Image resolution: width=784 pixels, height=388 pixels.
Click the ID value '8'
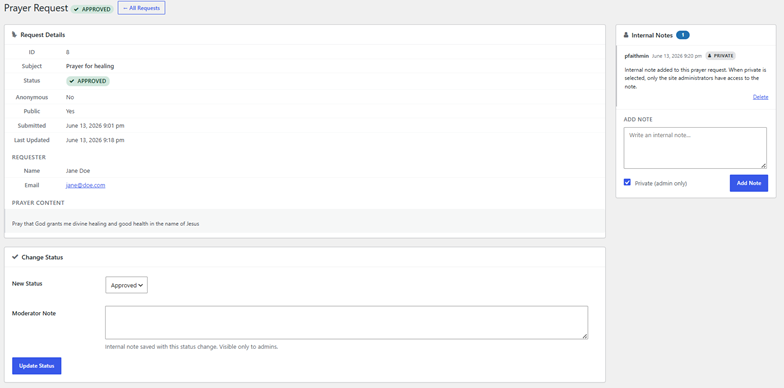coord(68,52)
